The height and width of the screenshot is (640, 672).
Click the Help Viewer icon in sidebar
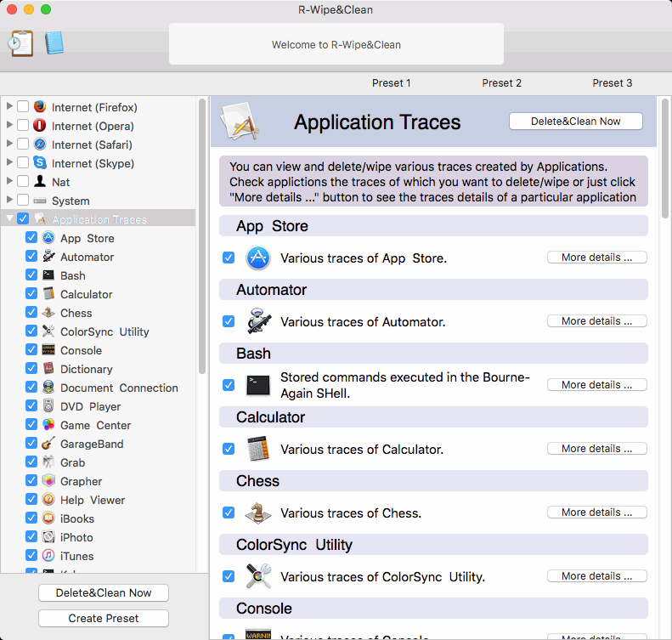click(x=48, y=499)
